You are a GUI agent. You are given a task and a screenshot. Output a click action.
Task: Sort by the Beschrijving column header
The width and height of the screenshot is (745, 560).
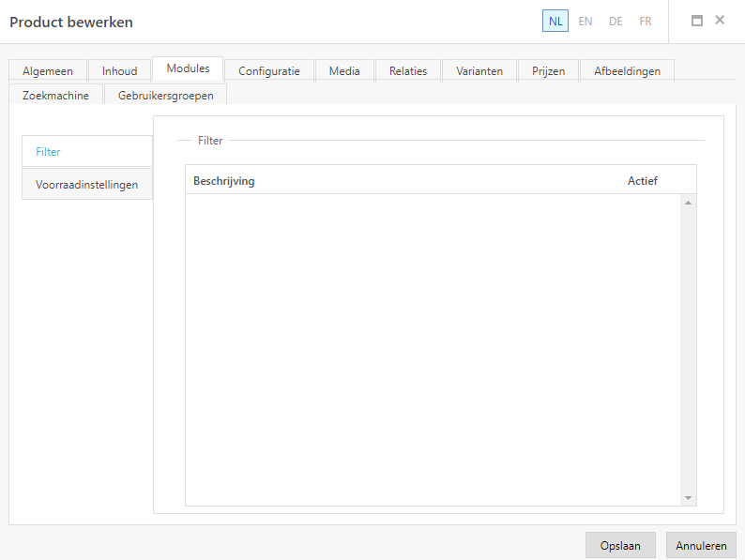point(224,181)
